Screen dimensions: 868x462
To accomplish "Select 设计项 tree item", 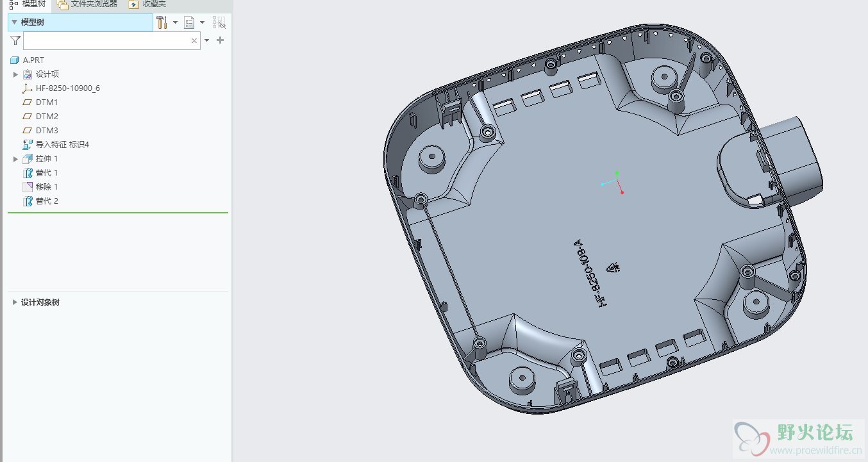I will 47,74.
